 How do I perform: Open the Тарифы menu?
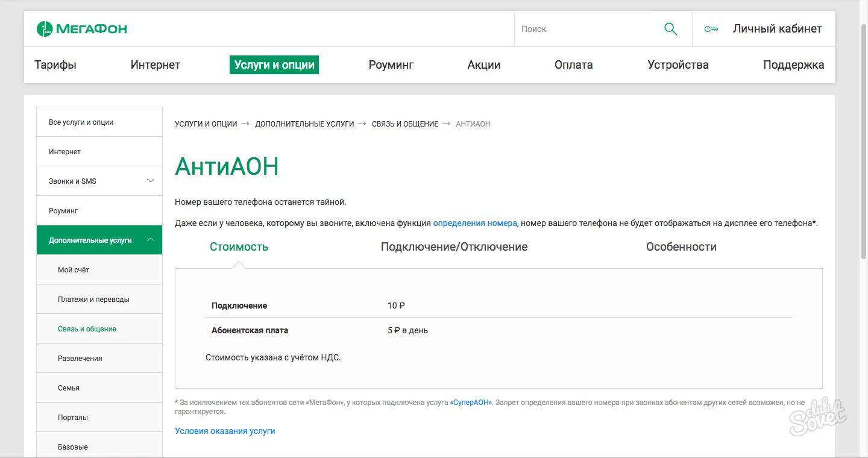[x=55, y=64]
